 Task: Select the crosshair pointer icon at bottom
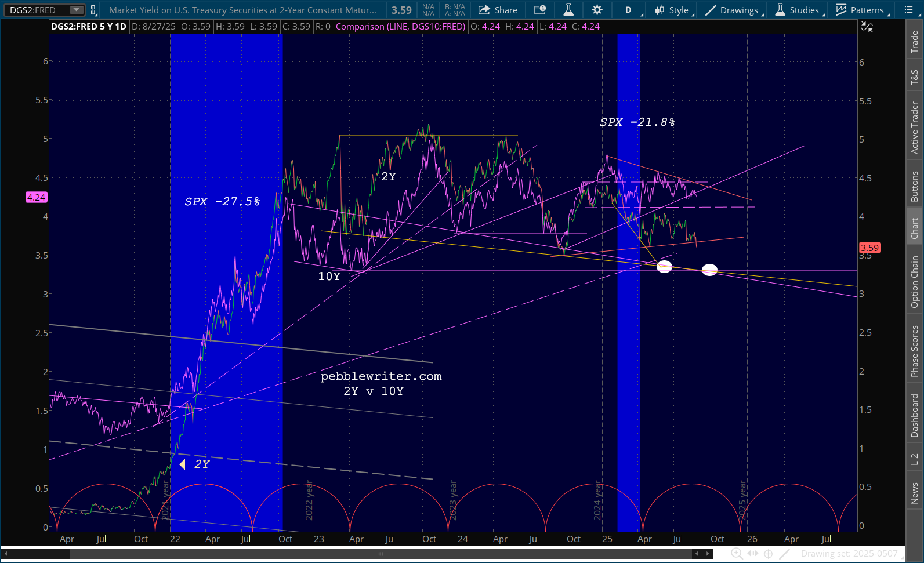pos(769,554)
